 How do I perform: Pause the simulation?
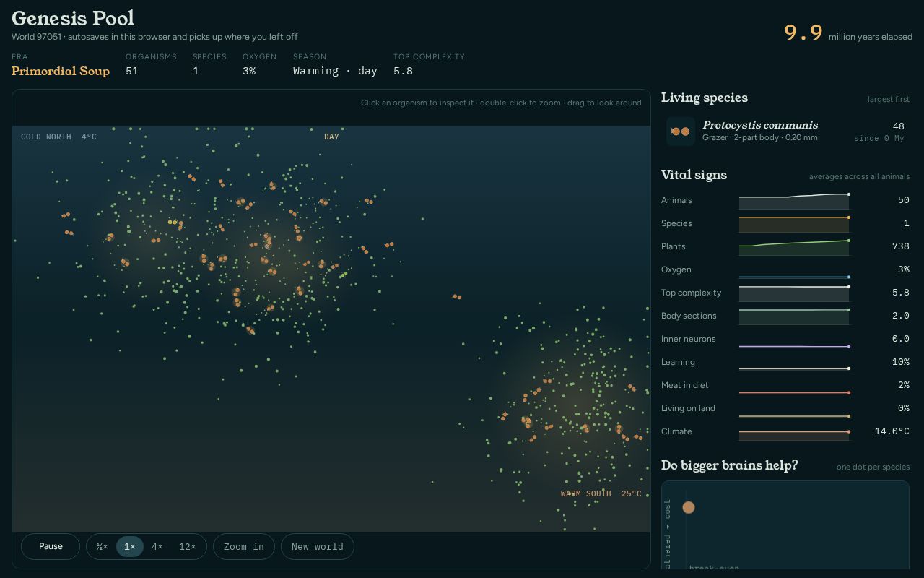coord(51,546)
